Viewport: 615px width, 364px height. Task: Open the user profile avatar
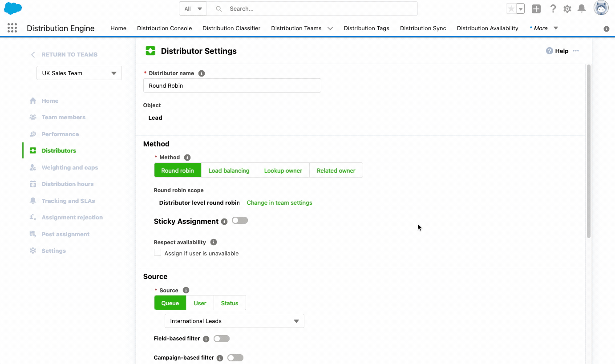click(601, 8)
